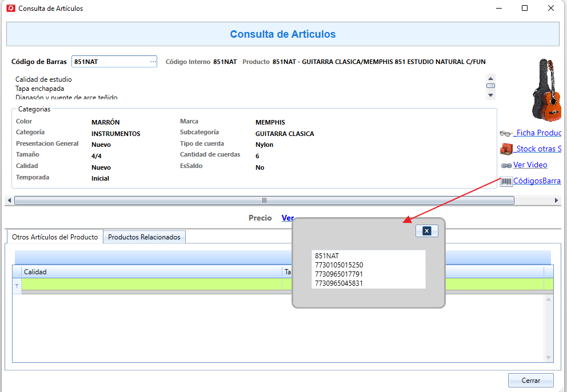This screenshot has width=567, height=392.
Task: Click the Cerrar button
Action: (531, 380)
